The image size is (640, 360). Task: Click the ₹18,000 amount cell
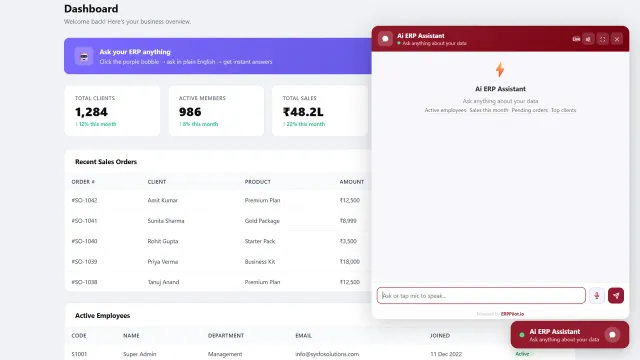point(349,262)
